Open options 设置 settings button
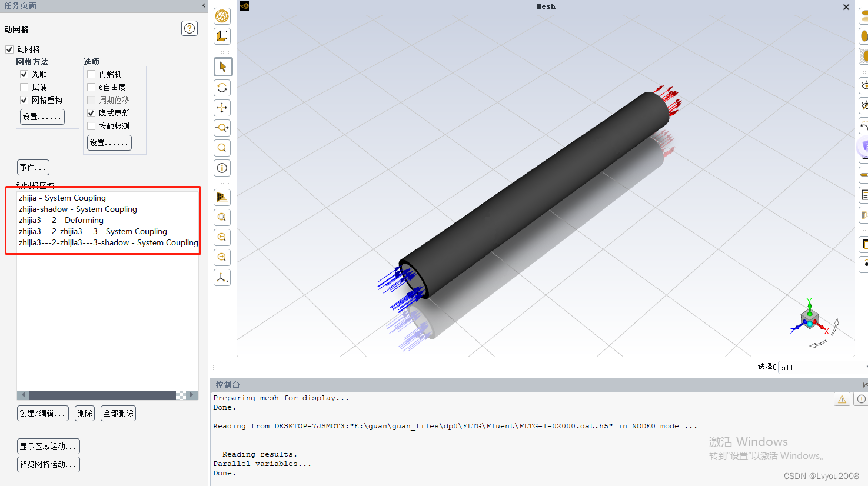The height and width of the screenshot is (486, 868). (109, 143)
